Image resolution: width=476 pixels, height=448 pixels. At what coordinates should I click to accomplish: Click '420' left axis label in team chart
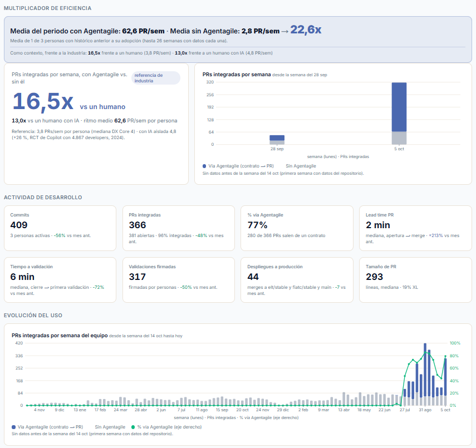coord(19,343)
